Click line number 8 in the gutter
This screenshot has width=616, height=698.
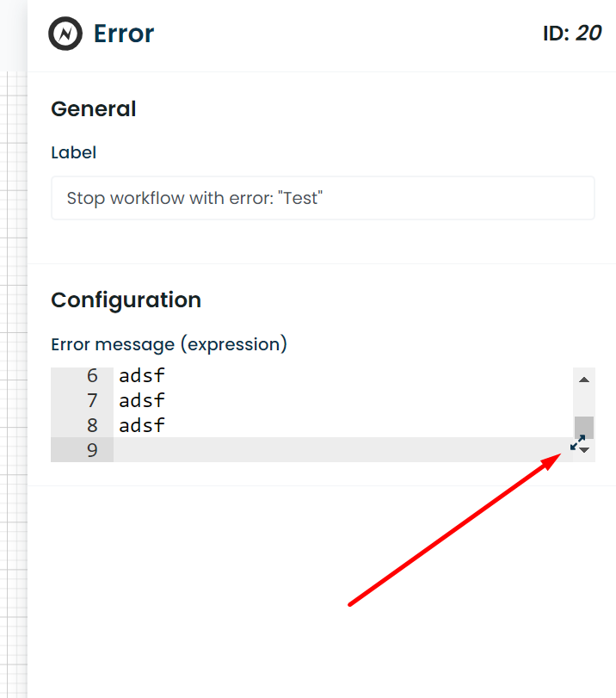click(x=91, y=424)
